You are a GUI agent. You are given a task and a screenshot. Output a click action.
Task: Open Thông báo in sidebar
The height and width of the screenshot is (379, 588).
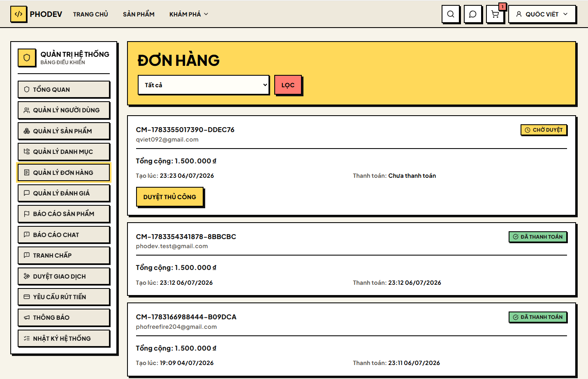coord(64,317)
